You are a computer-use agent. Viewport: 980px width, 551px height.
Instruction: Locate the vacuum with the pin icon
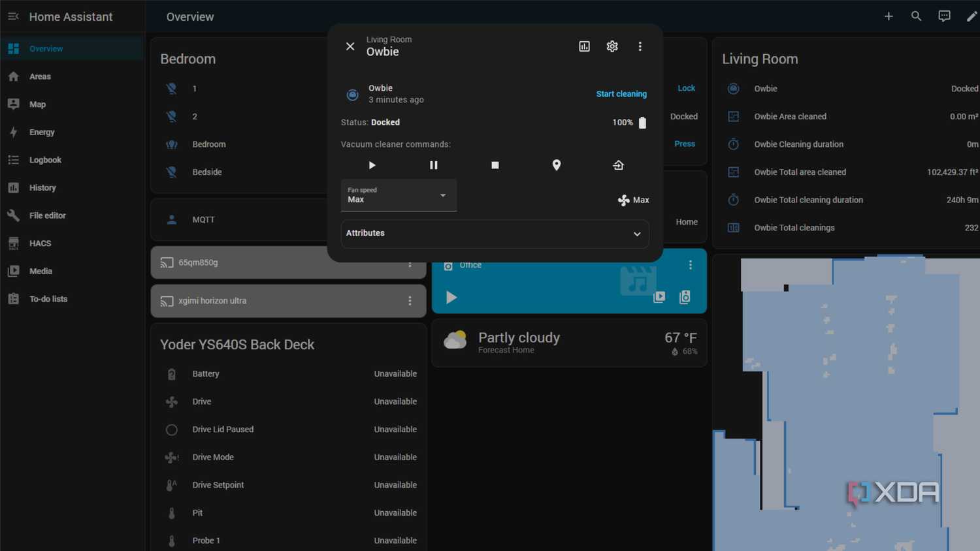click(557, 165)
